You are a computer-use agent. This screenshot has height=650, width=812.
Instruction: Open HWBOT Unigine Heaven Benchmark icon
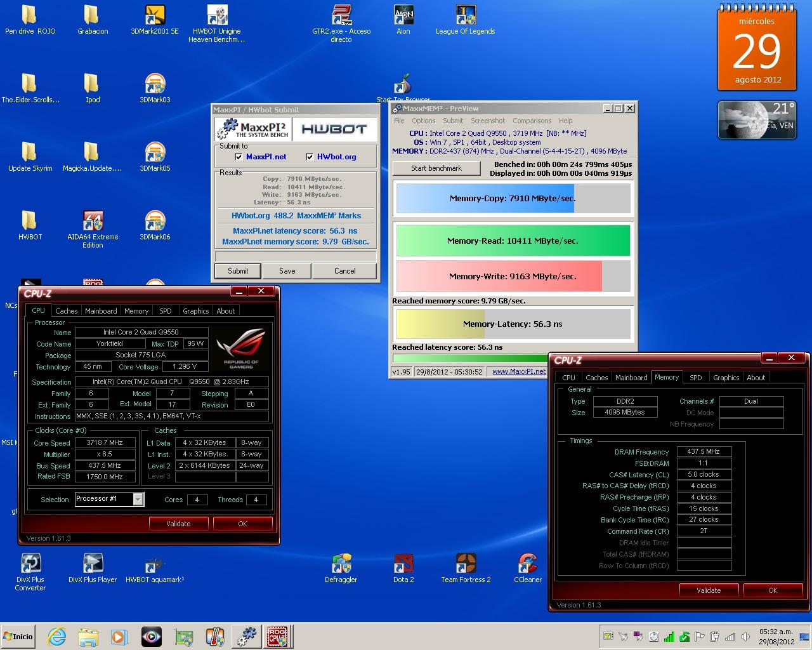click(217, 23)
